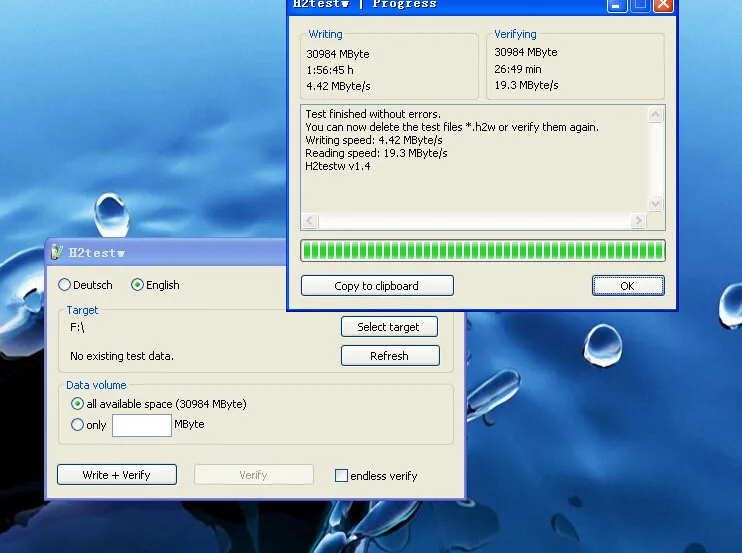Screen dimensions: 742x553
Task: Click the disabled Verify button
Action: coord(254,474)
